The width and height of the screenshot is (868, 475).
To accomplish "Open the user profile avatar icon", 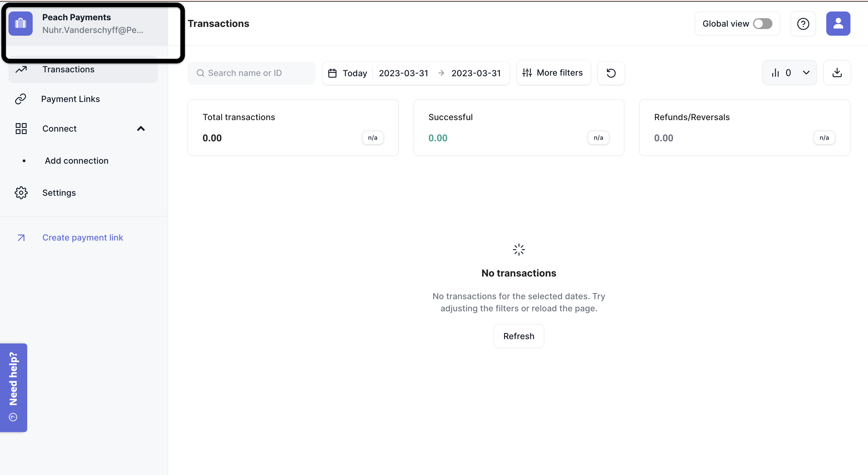I will (x=838, y=24).
